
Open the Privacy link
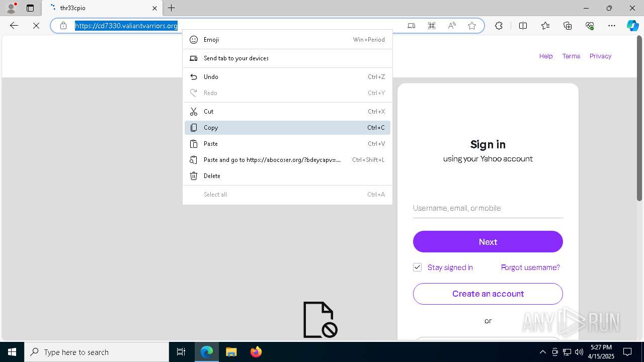click(600, 56)
